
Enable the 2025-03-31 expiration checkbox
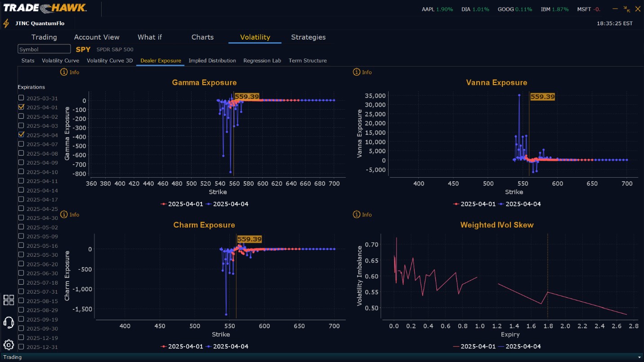(21, 98)
